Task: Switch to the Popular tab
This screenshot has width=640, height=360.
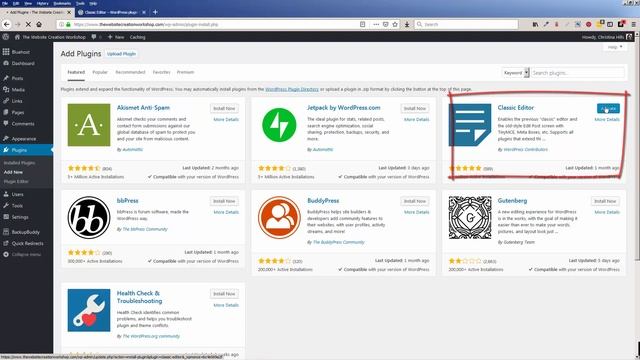Action: click(100, 72)
